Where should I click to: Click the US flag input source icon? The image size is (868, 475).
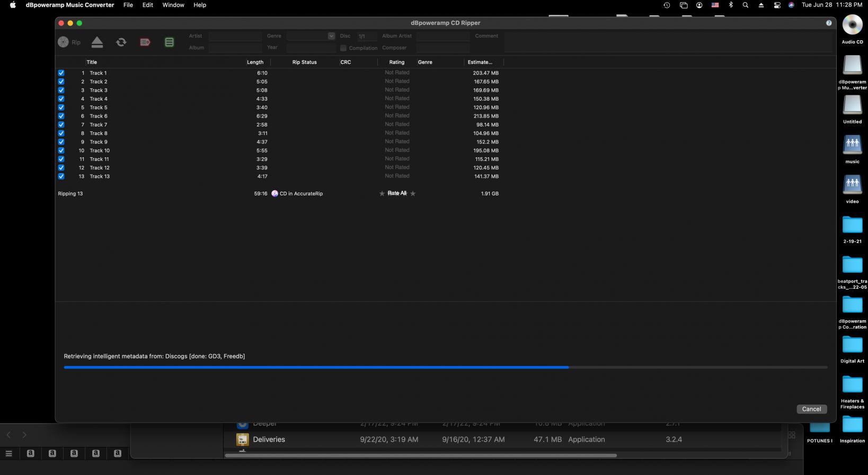[x=715, y=5]
